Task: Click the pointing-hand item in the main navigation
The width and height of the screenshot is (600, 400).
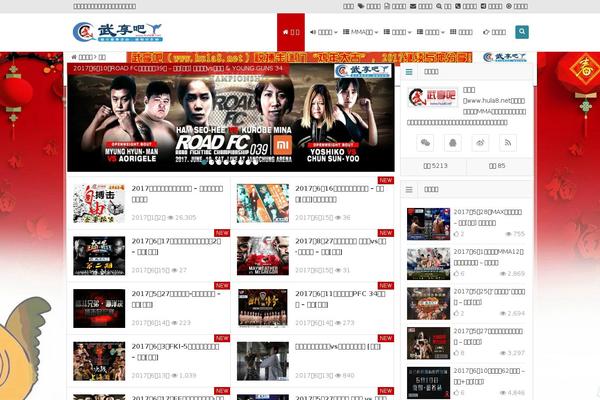Action: pos(494,32)
